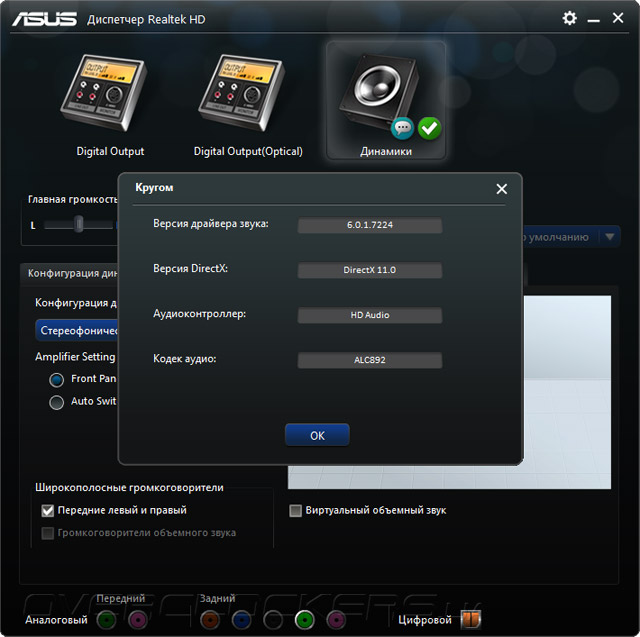Click the ALC892 audio codec field
The height and width of the screenshot is (637, 640).
click(x=370, y=360)
